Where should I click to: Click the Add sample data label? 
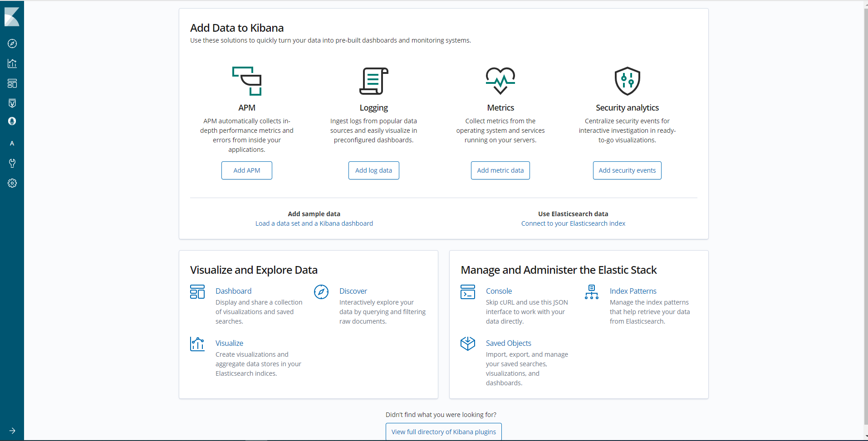314,214
